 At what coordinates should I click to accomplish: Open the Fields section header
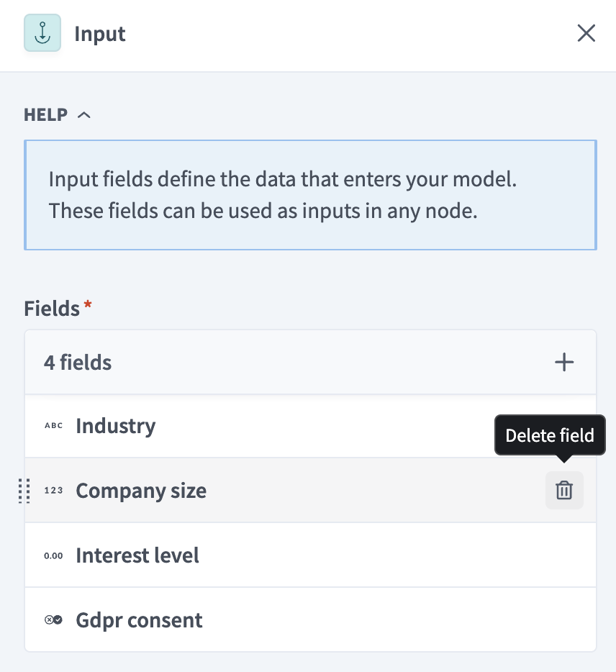(x=50, y=309)
